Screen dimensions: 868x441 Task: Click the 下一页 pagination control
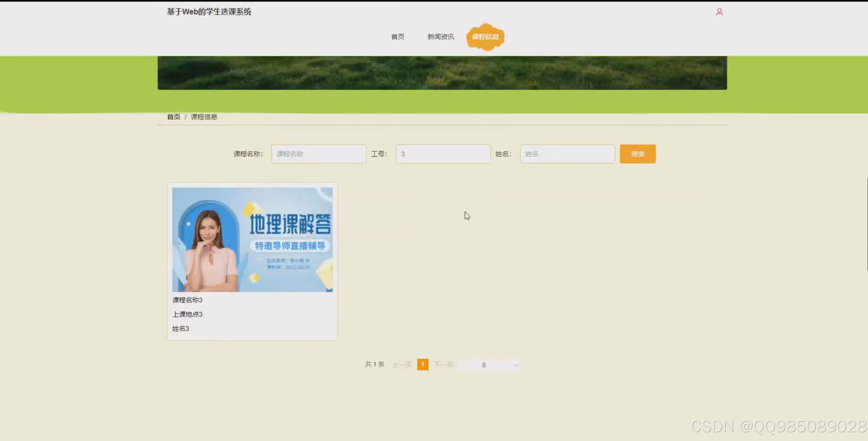[443, 364]
